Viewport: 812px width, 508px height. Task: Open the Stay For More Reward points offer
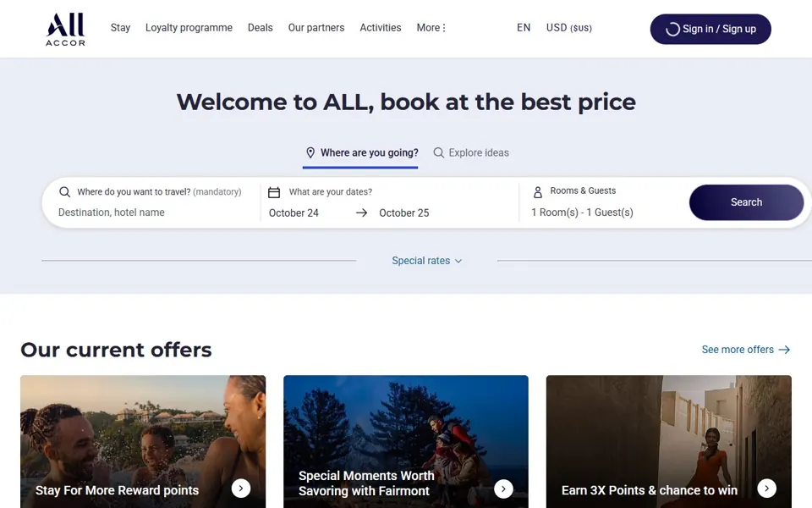pos(143,442)
